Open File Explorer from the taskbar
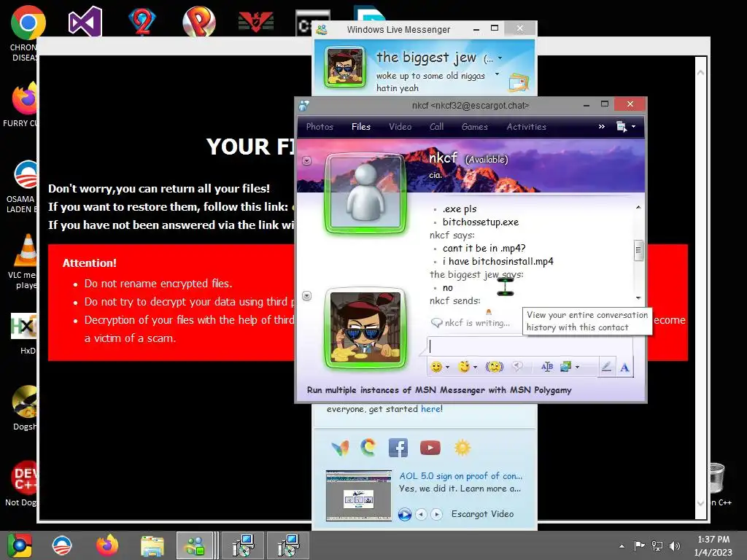 (152, 545)
